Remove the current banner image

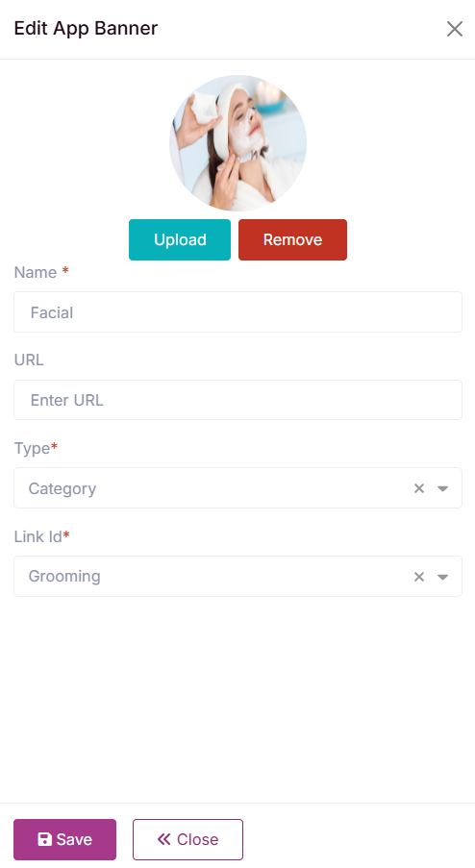click(x=293, y=239)
